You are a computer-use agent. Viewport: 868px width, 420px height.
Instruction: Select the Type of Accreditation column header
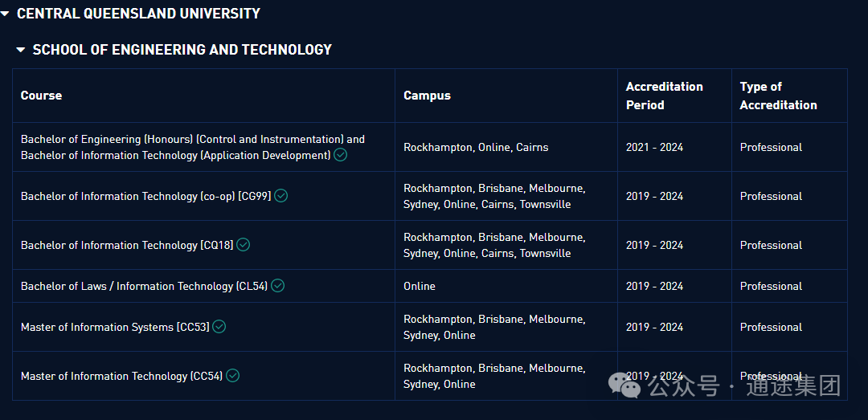[778, 96]
